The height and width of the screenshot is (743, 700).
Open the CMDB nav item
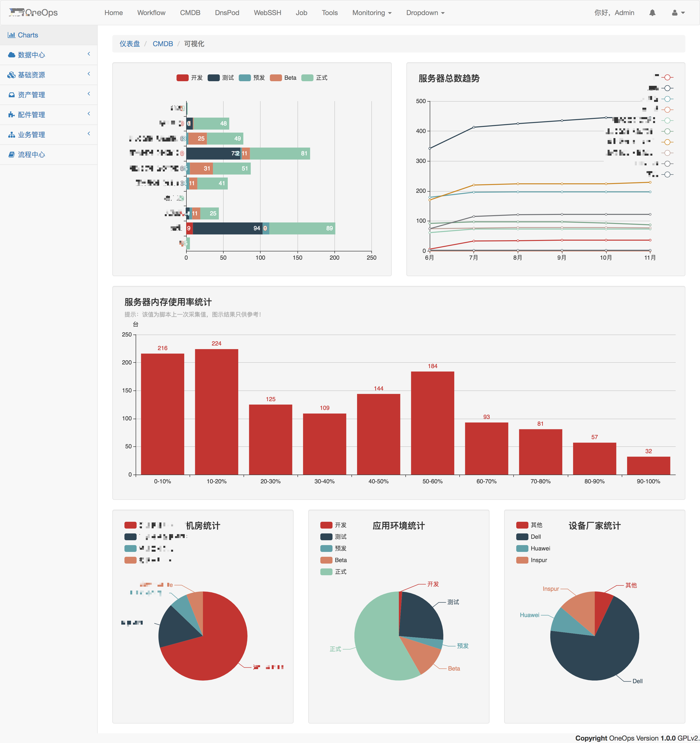click(190, 13)
